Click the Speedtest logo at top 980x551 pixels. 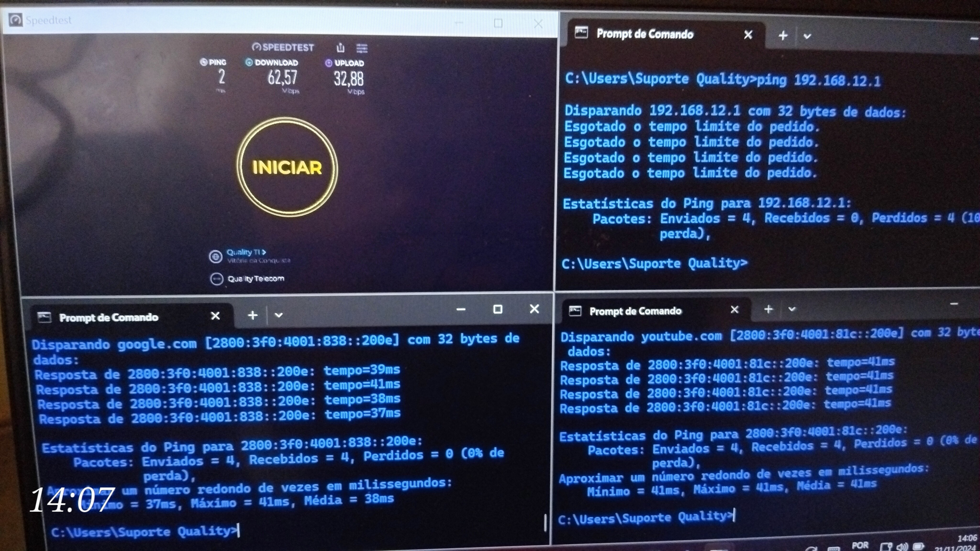[x=283, y=47]
